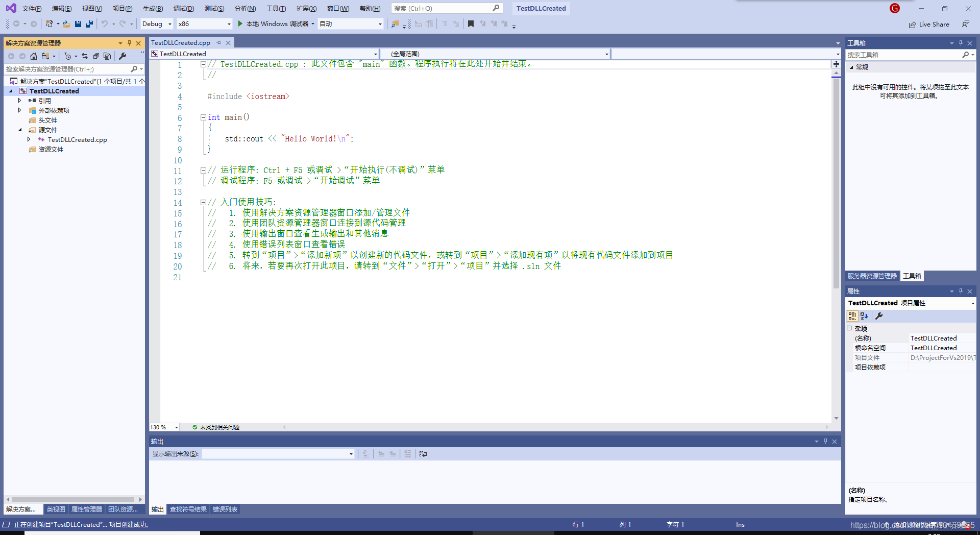Click the editor split-window handle
This screenshot has height=535, width=980.
836,64
